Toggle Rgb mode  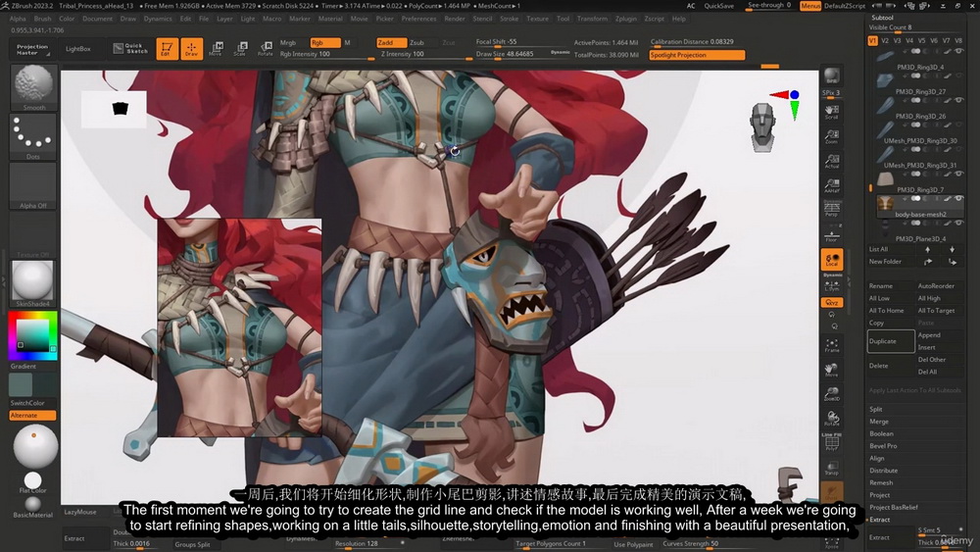tap(324, 42)
